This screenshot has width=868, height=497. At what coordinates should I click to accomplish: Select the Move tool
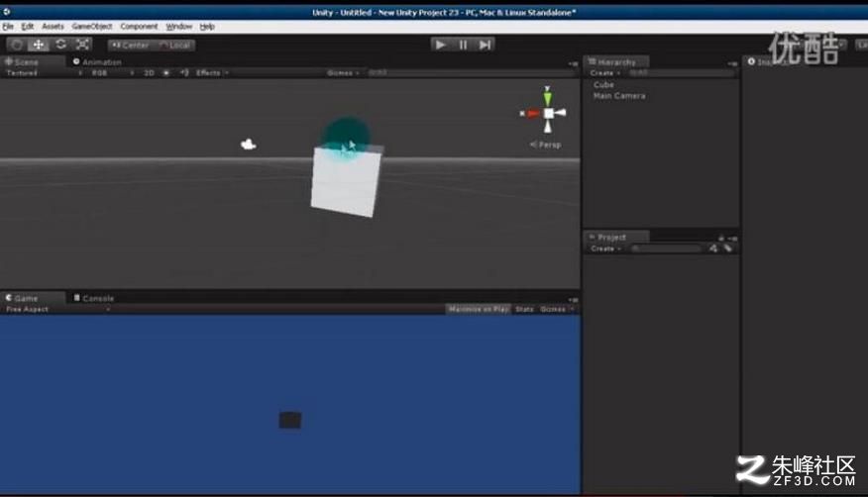(x=39, y=45)
